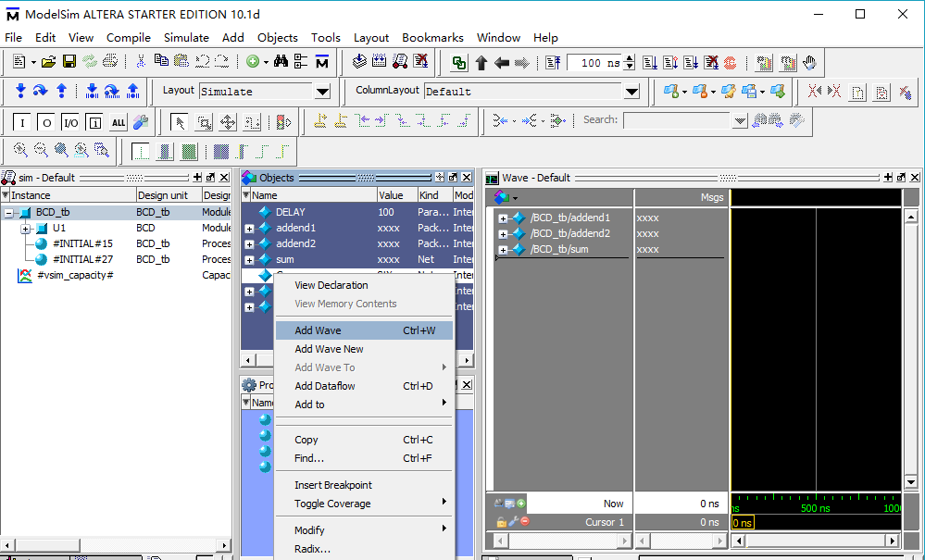Expand addend1 in the Objects panel
Viewport: 925px width, 560px height.
pos(250,229)
